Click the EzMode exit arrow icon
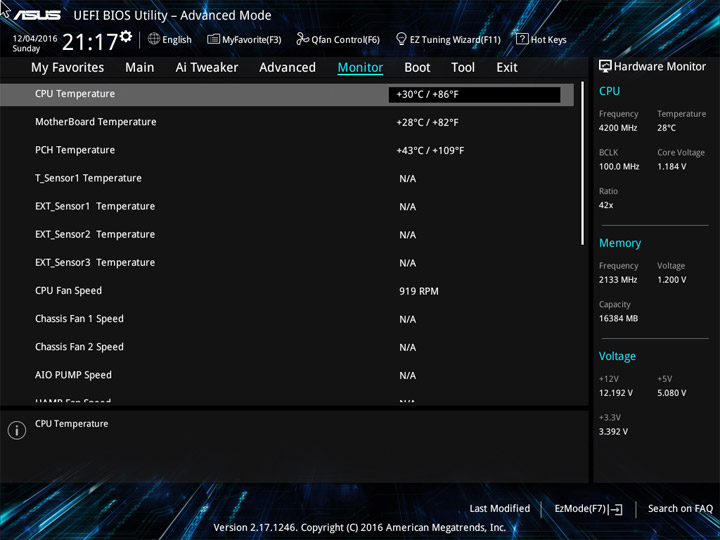The height and width of the screenshot is (540, 720). (x=617, y=509)
